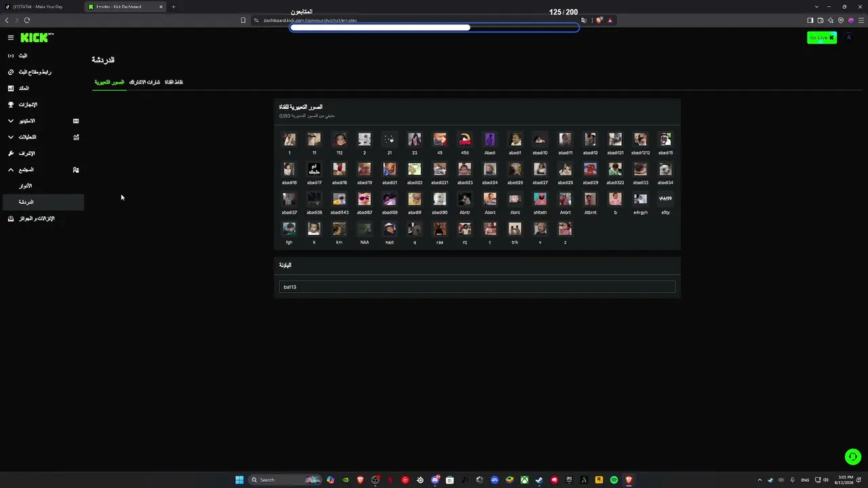Close the Kick Dashboard browser tab
This screenshot has width=868, height=488.
[x=161, y=7]
